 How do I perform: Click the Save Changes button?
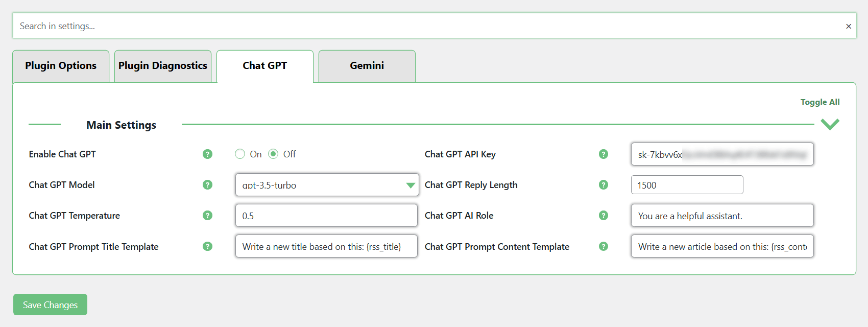[x=50, y=305]
